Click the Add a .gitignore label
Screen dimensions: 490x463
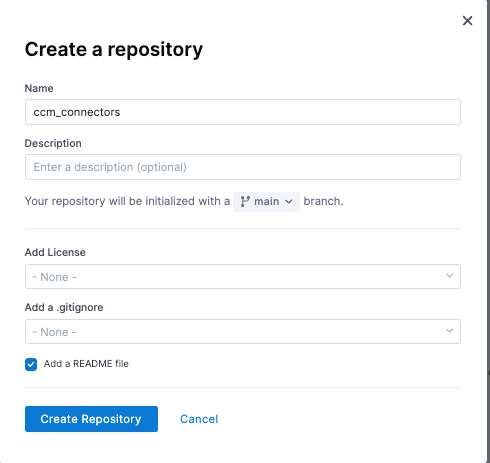pos(64,307)
